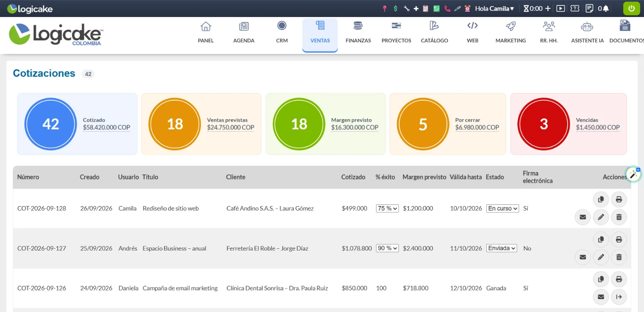Open the 75 % success dropdown
Viewport: 644px width, 312px height.
click(x=387, y=209)
